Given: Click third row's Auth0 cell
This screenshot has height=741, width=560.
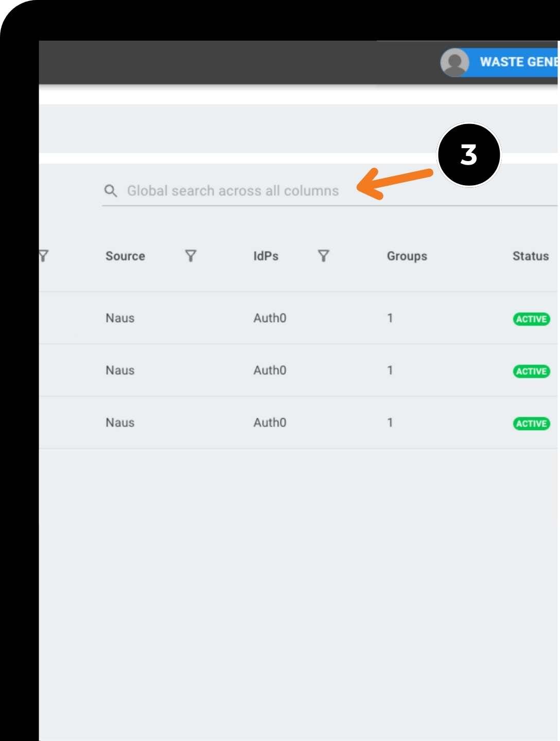Looking at the screenshot, I should pyautogui.click(x=270, y=422).
